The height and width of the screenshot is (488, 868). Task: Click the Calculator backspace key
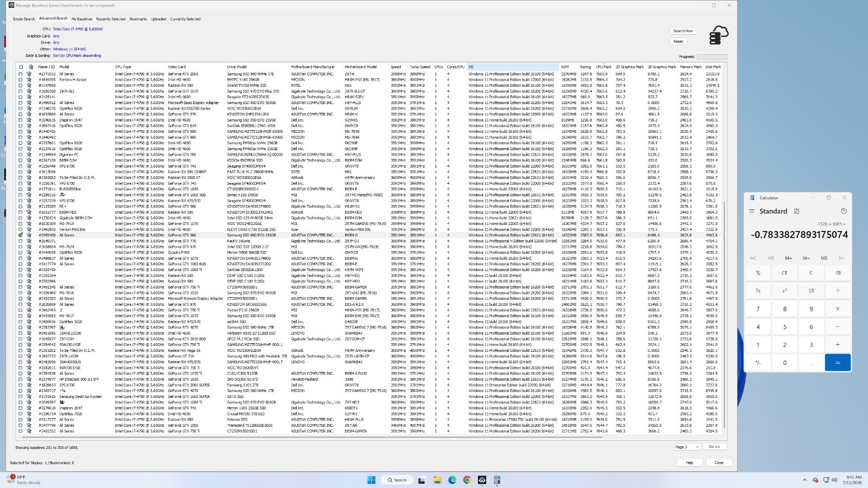838,273
